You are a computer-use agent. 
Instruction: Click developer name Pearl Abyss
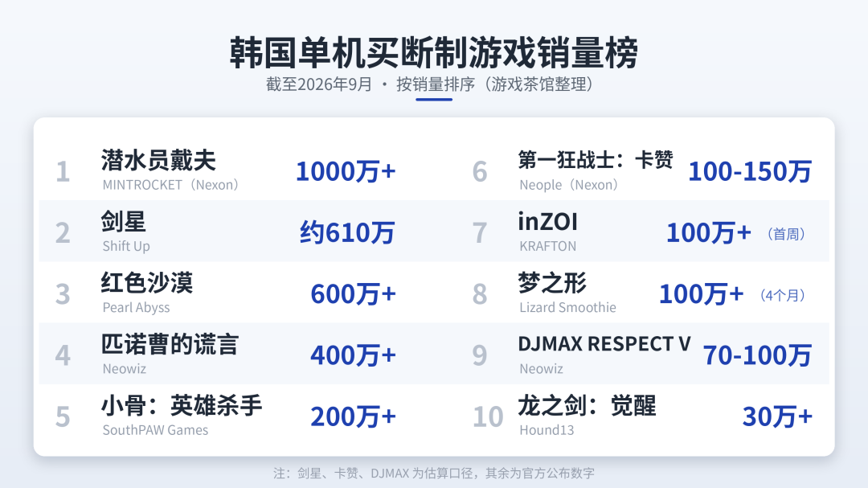click(x=136, y=307)
